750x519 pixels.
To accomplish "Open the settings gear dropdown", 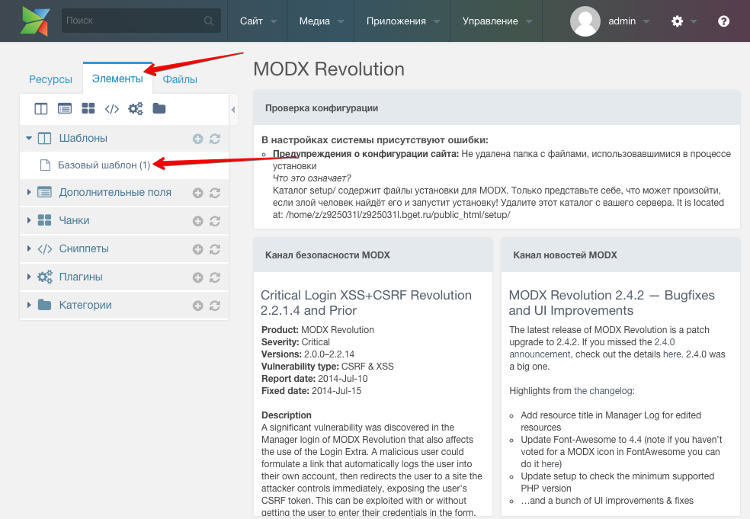I will 683,21.
